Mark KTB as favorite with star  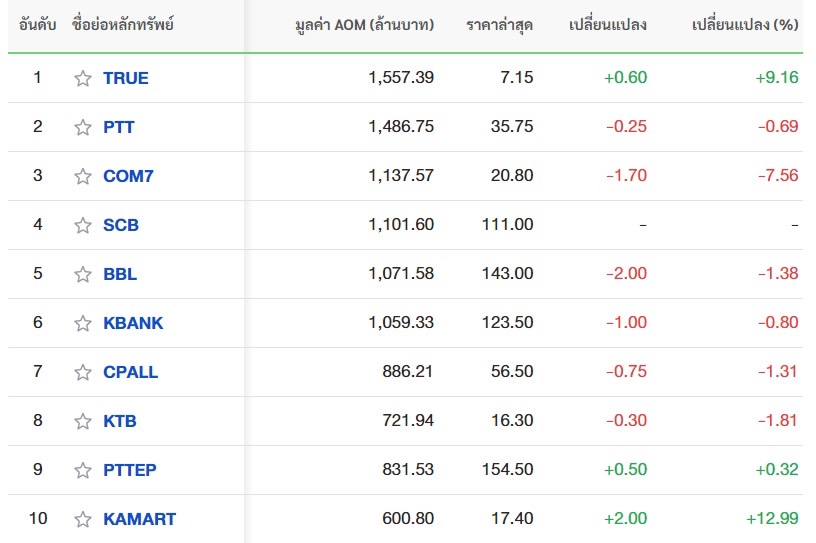[x=83, y=421]
